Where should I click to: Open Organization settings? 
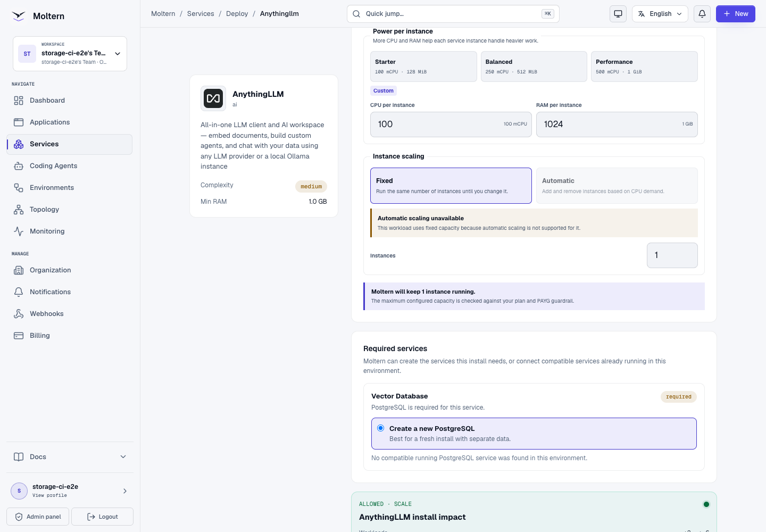(x=70, y=270)
